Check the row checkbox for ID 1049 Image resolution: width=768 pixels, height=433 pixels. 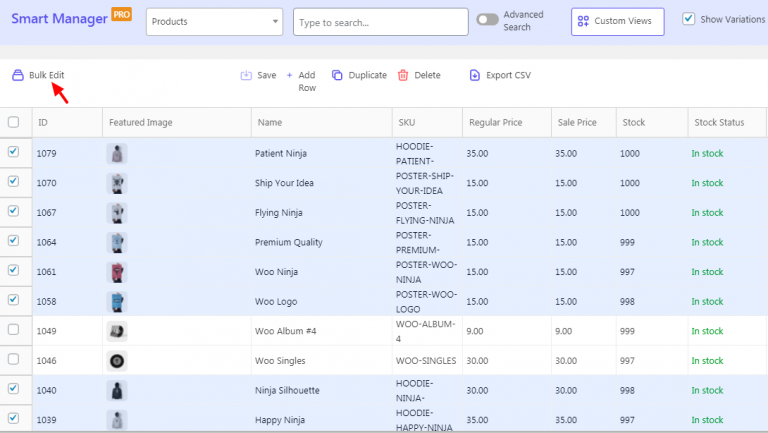click(x=13, y=330)
